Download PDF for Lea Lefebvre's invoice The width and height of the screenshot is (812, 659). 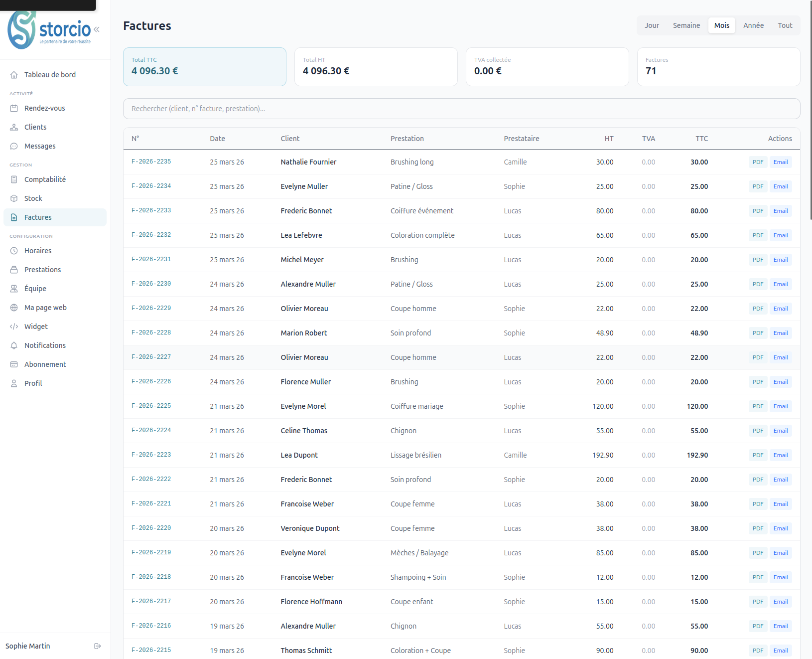[758, 235]
